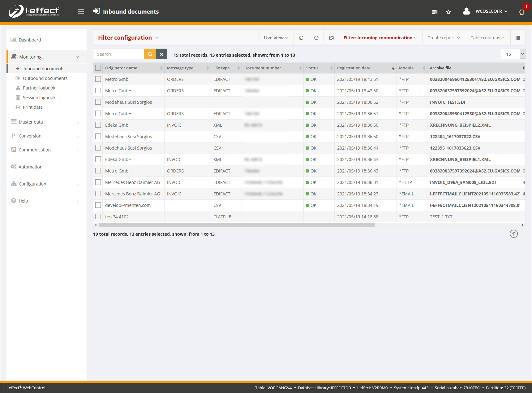Screen dimensions: 532x393
Task: Clear the search with the X button
Action: (x=161, y=54)
